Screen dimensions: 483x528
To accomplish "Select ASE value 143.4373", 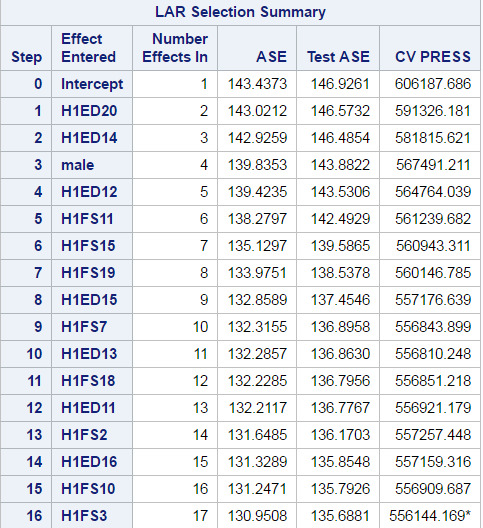I will coord(257,84).
